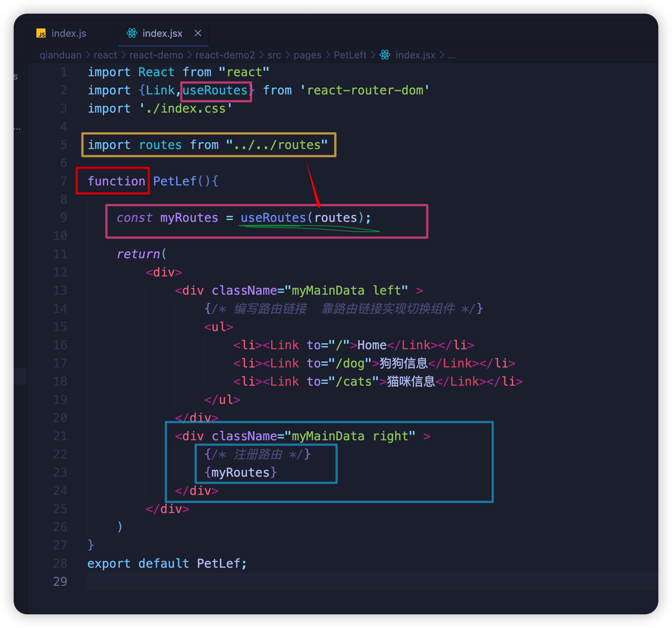
Task: Select the index.jsx editor tab
Action: [x=162, y=33]
